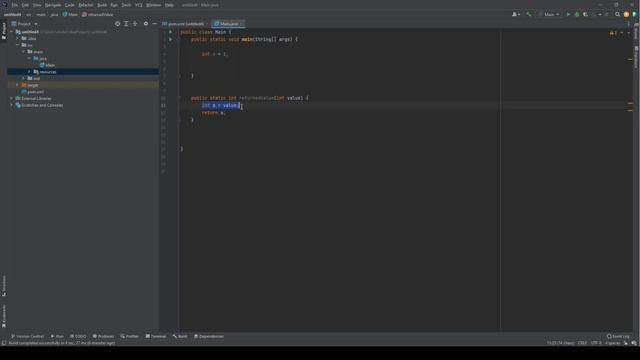Open the Refactor menu
The image size is (640, 360).
pyautogui.click(x=86, y=5)
